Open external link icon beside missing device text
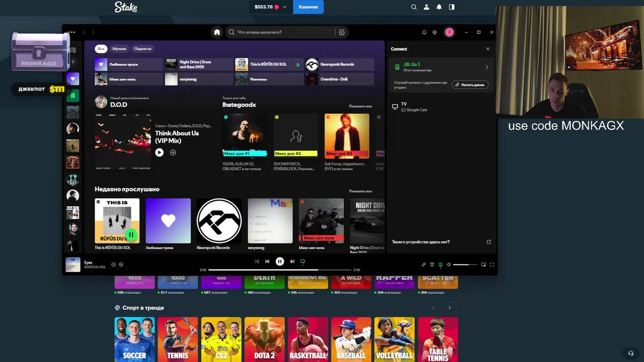This screenshot has width=644, height=362. (x=489, y=242)
